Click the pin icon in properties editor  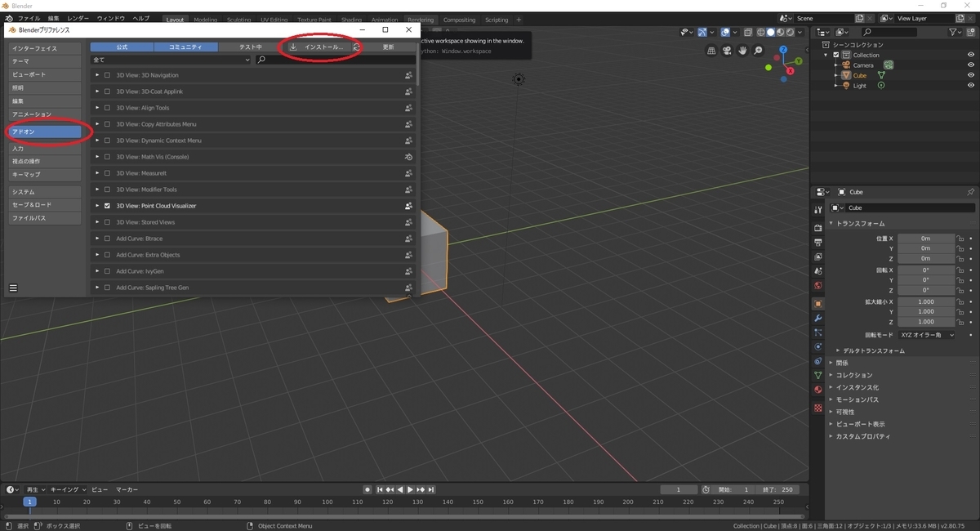coord(970,192)
